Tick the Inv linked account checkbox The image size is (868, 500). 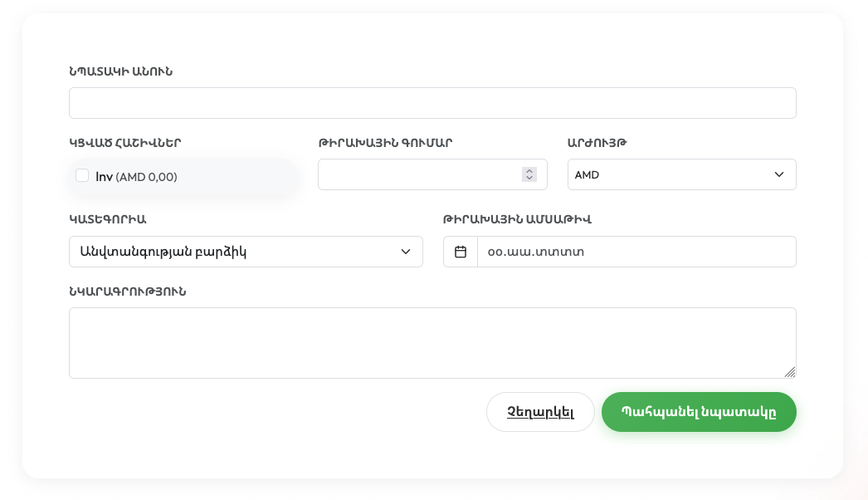(82, 175)
